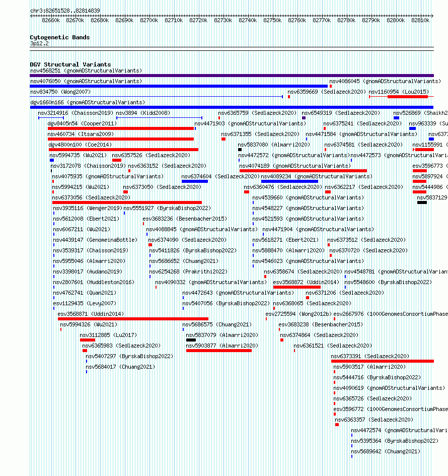Click nsv5618271 (Ebert2021) label

point(285,240)
